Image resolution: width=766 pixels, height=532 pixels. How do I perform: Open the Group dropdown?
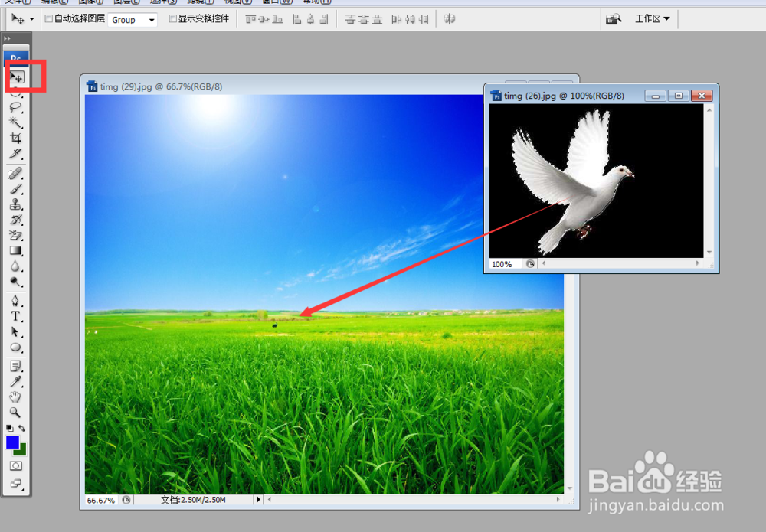coord(133,20)
